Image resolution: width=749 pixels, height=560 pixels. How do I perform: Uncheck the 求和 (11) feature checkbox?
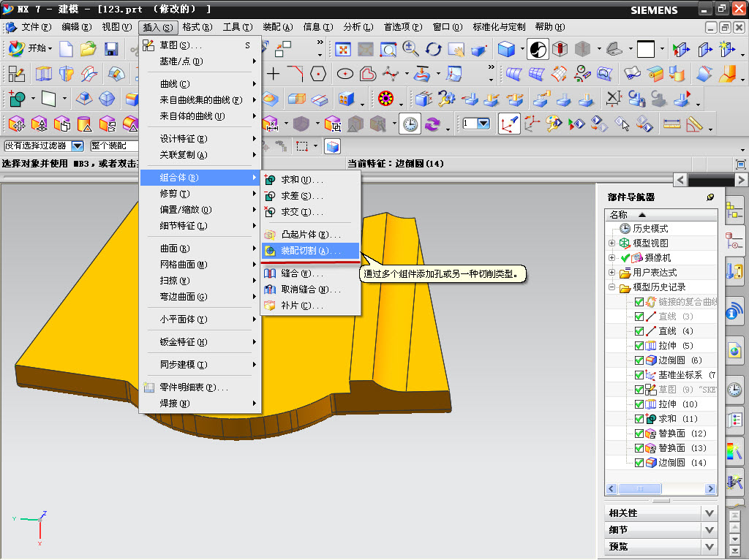pos(639,419)
